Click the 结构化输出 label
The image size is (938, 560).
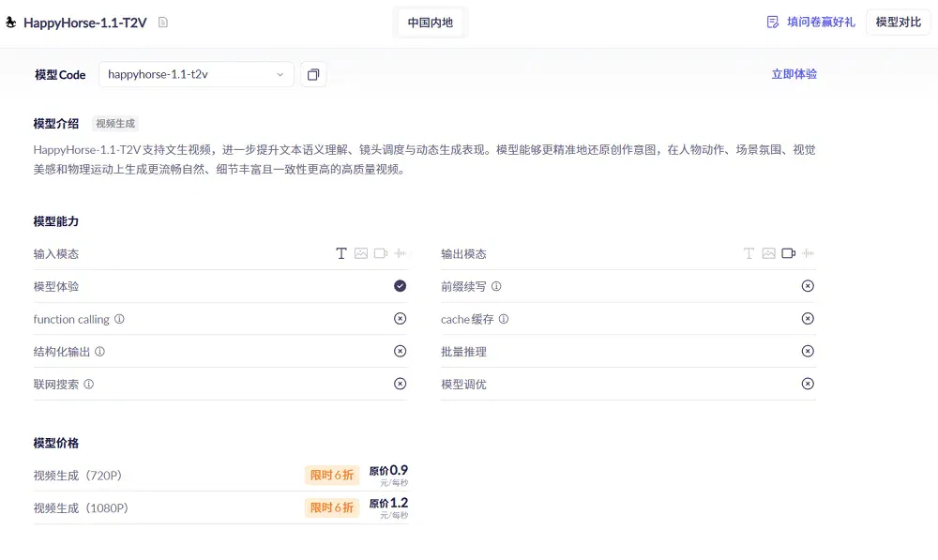(x=62, y=352)
